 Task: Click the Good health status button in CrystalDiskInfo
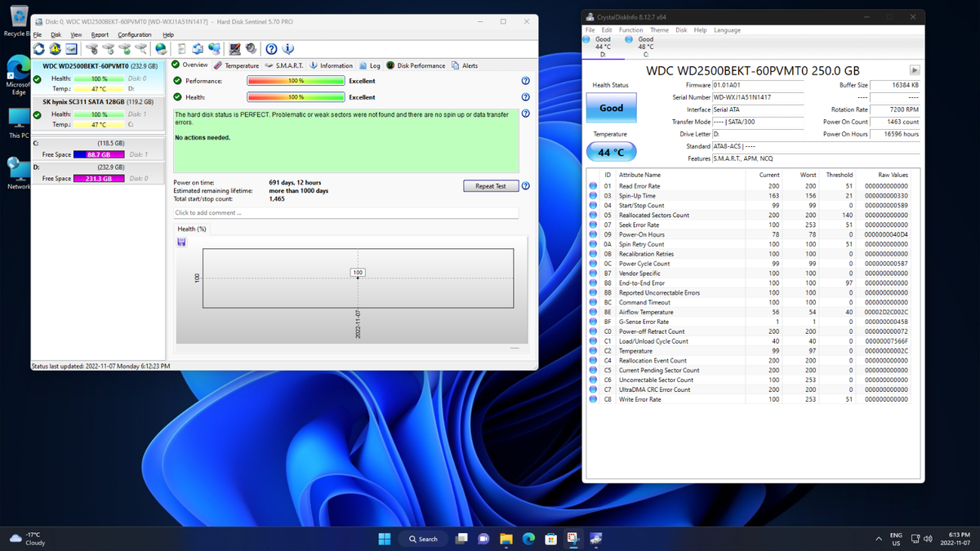click(611, 108)
